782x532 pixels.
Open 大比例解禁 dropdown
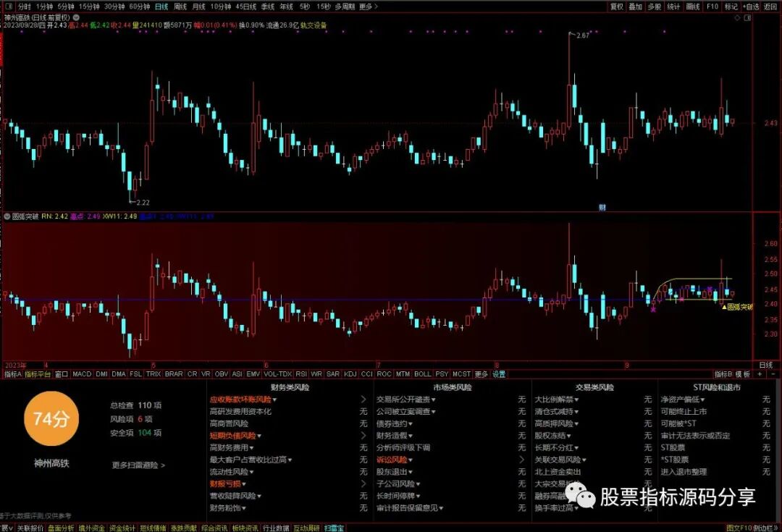557,400
